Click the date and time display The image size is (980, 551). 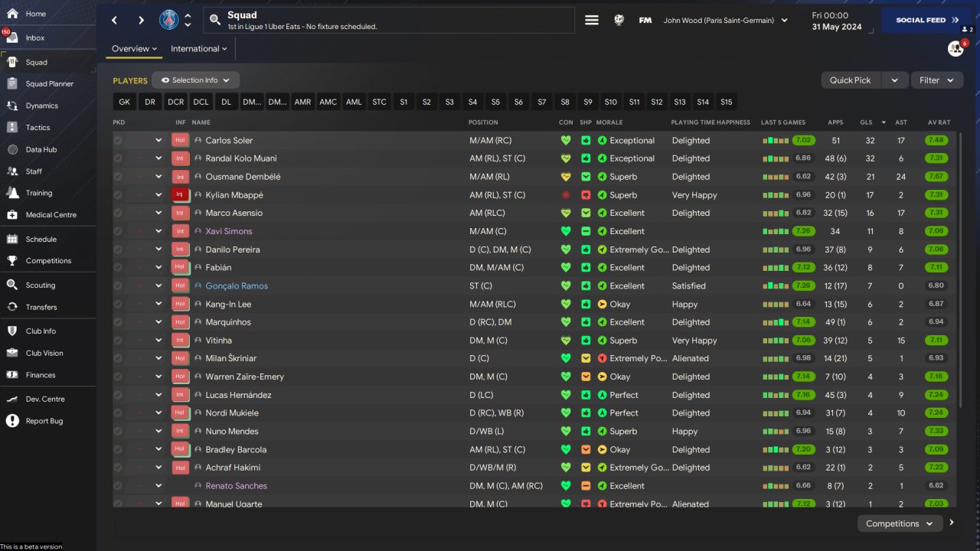click(x=837, y=21)
